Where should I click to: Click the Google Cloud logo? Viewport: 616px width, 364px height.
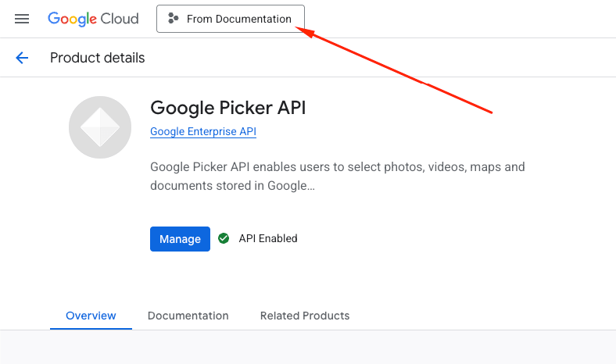93,19
